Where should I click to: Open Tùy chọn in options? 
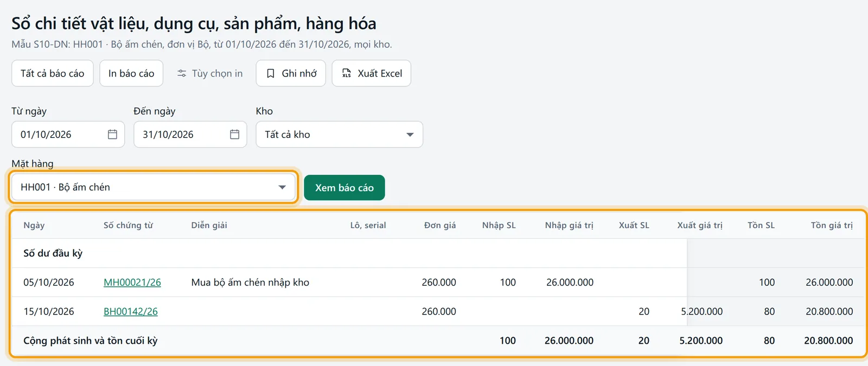pos(210,73)
